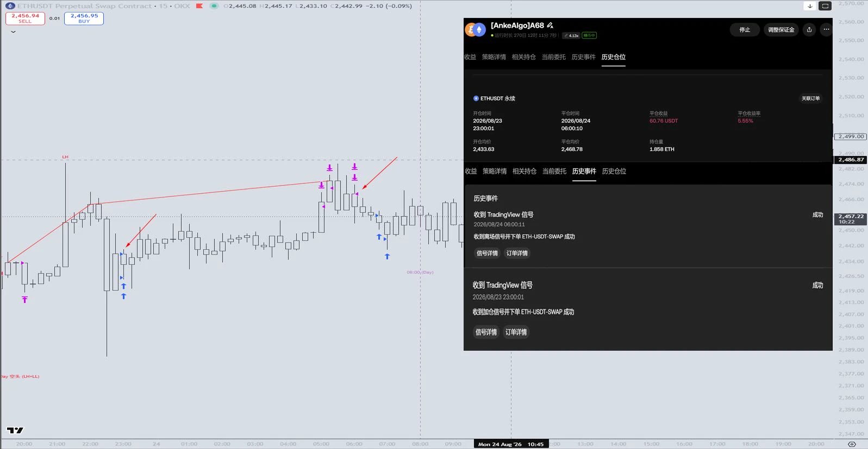Click the 5.55% return rate value
Screen dimensions: 868x449
click(x=745, y=121)
